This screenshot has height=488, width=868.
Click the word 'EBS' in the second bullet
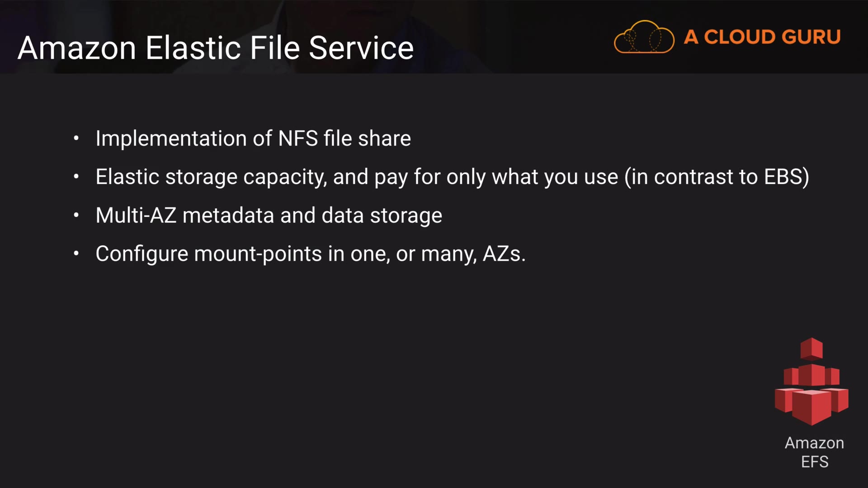coord(783,177)
